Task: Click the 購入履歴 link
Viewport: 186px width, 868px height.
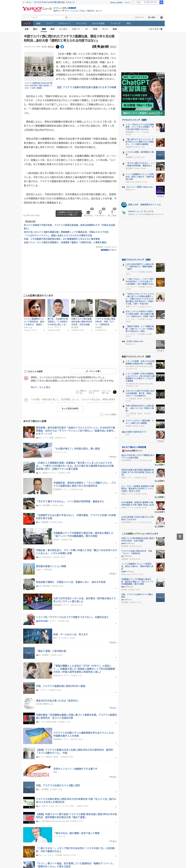Action: tap(152, 17)
